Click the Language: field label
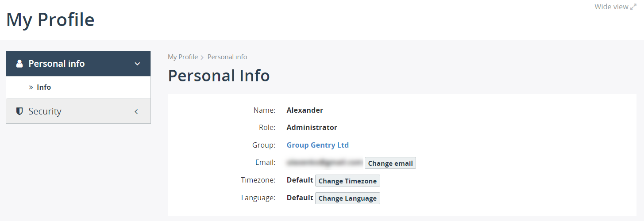 tap(258, 198)
